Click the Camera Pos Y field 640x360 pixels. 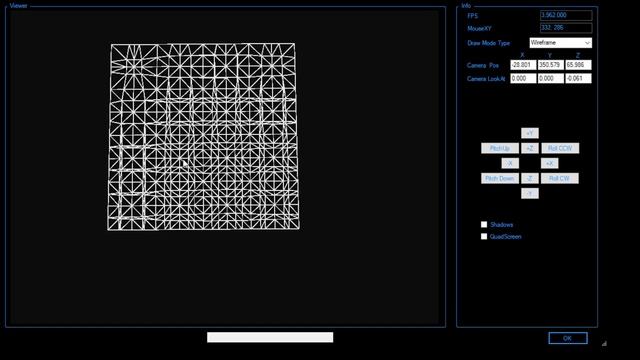(551, 65)
